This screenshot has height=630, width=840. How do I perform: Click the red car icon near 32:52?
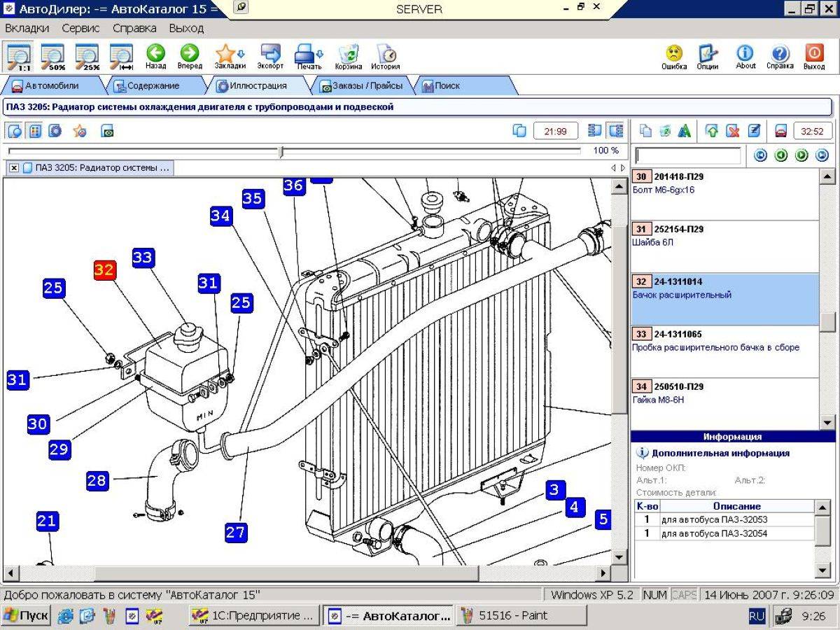(781, 131)
